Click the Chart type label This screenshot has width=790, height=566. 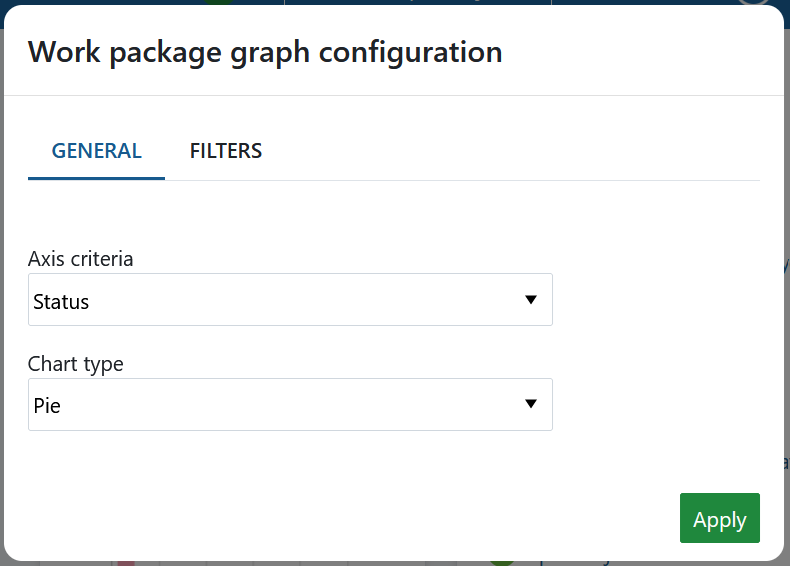(76, 364)
